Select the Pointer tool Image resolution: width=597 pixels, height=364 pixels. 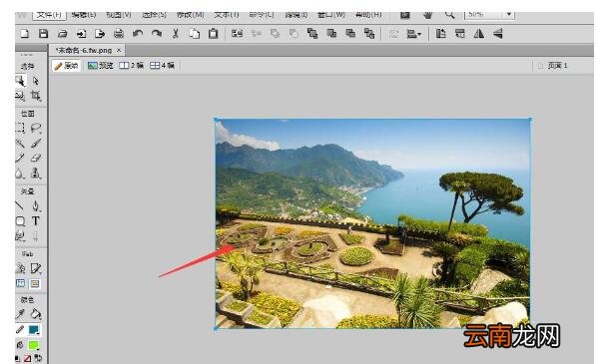(20, 81)
